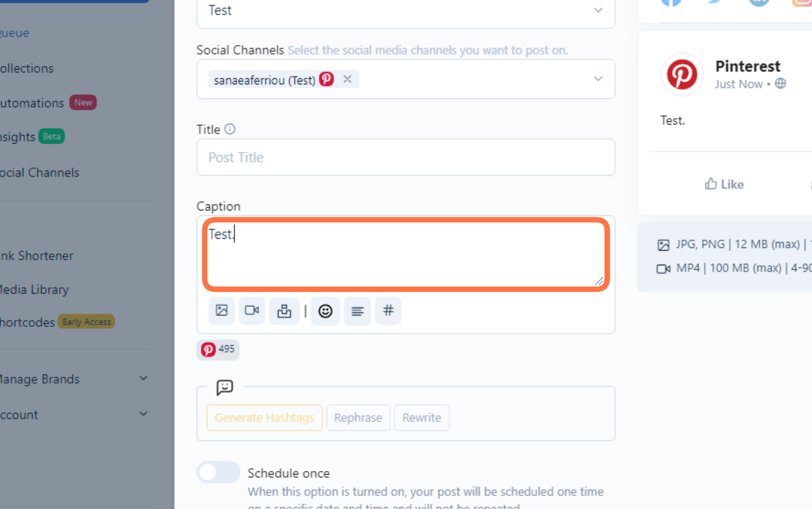The image size is (812, 509).
Task: Open the media library picker
Action: [284, 311]
